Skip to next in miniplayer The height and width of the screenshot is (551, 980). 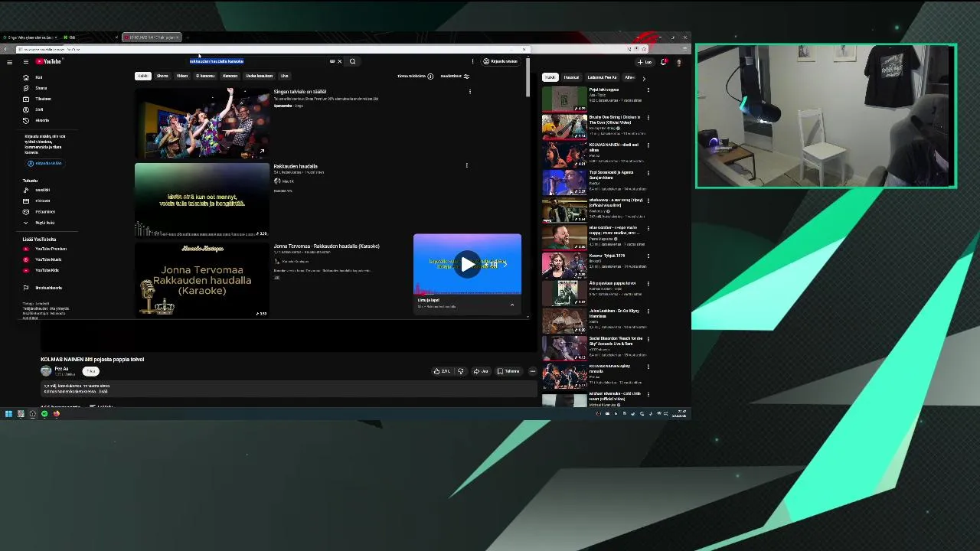tap(504, 264)
